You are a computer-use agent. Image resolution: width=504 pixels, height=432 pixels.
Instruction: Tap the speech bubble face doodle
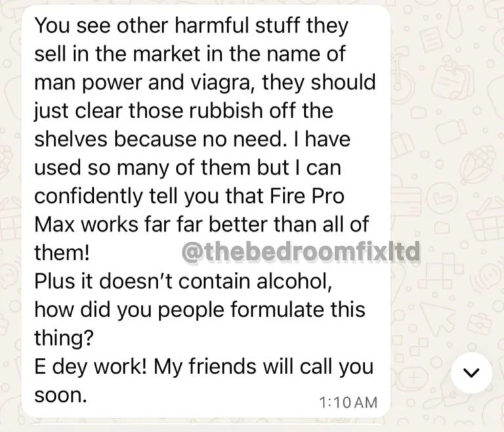(x=488, y=276)
